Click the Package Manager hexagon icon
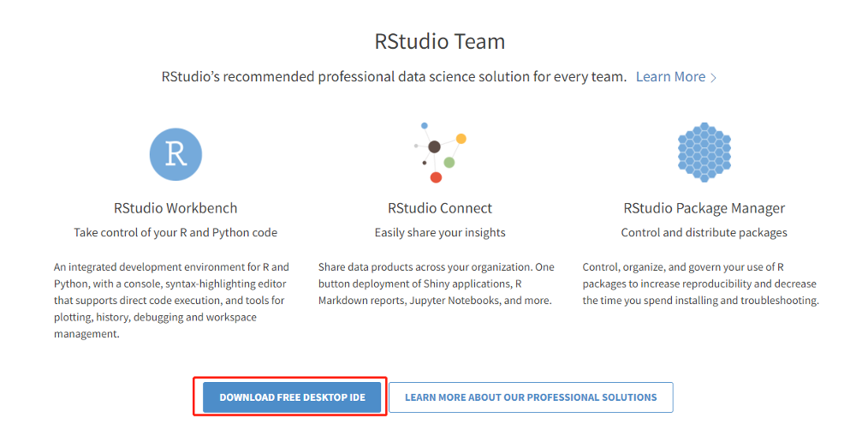The height and width of the screenshot is (430, 868). click(x=704, y=152)
